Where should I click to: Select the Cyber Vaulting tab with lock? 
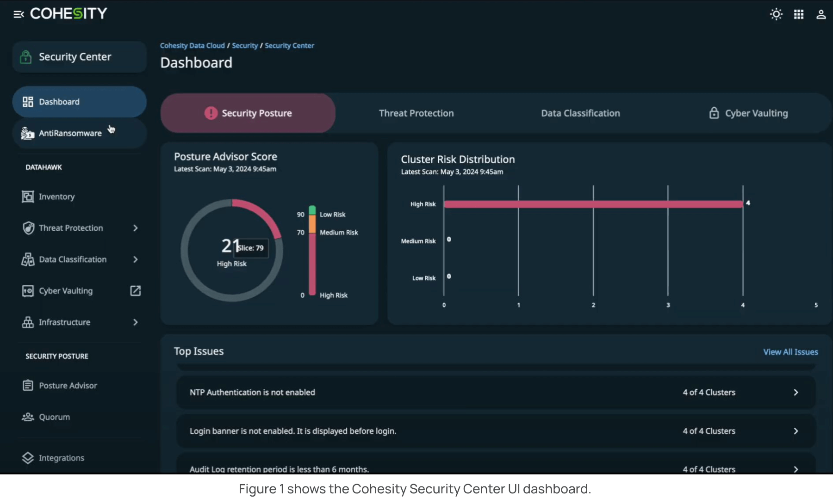click(x=748, y=113)
